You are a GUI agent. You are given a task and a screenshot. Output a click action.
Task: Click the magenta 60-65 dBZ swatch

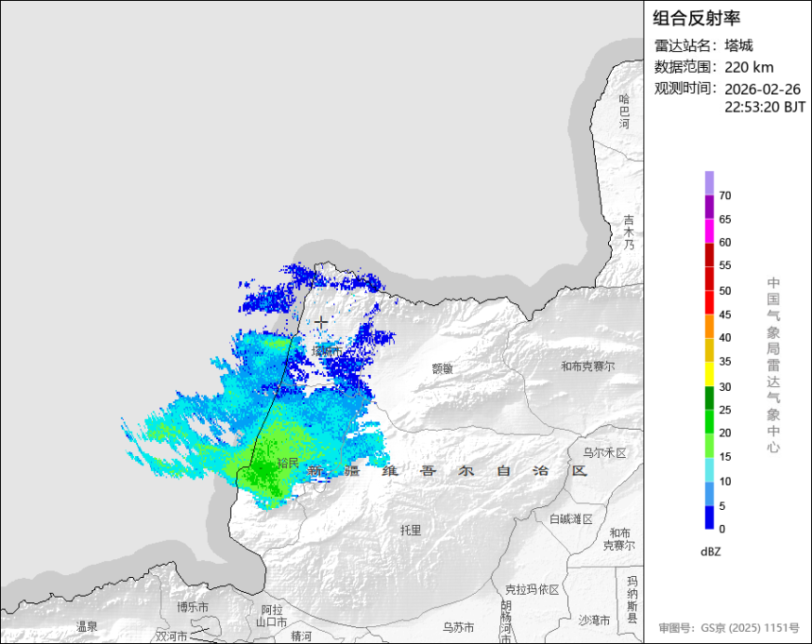(x=709, y=230)
